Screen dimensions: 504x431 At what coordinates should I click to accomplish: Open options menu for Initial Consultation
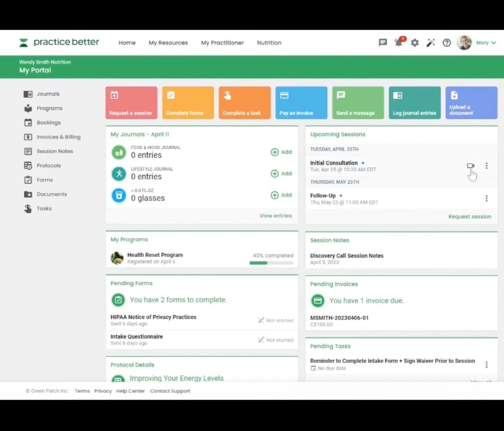(486, 166)
